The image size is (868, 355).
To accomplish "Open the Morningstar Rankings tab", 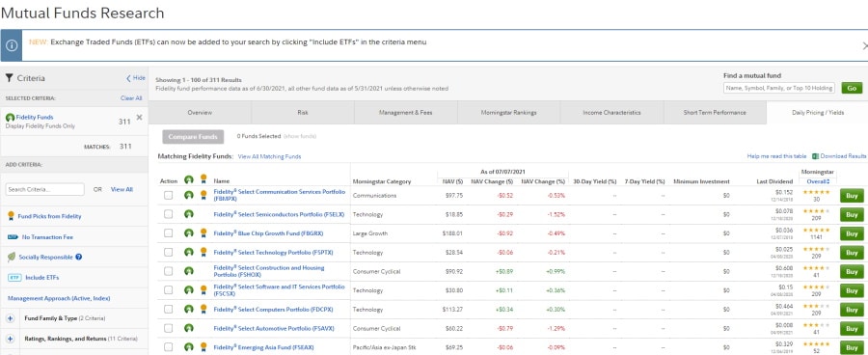I will point(508,113).
